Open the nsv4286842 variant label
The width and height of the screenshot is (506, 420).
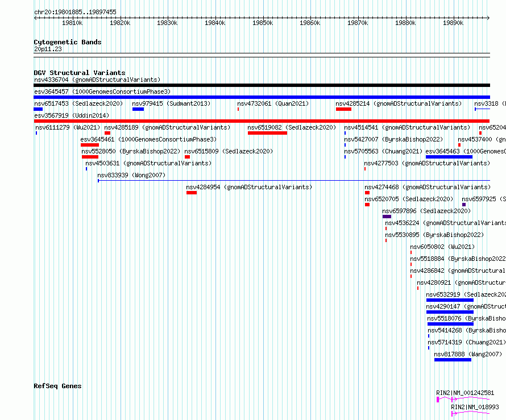(458, 271)
